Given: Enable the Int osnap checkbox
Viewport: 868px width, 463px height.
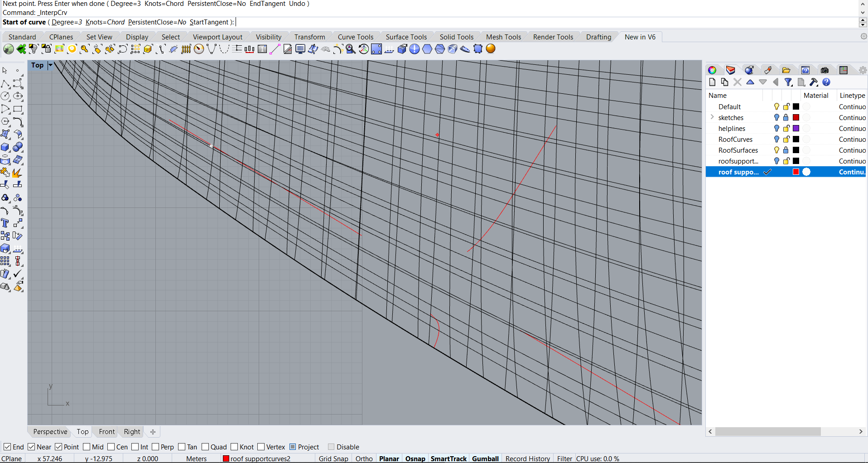Looking at the screenshot, I should pos(135,447).
